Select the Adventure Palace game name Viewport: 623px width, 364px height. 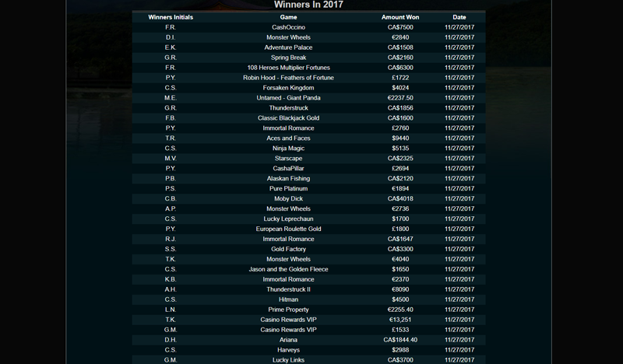pos(288,47)
